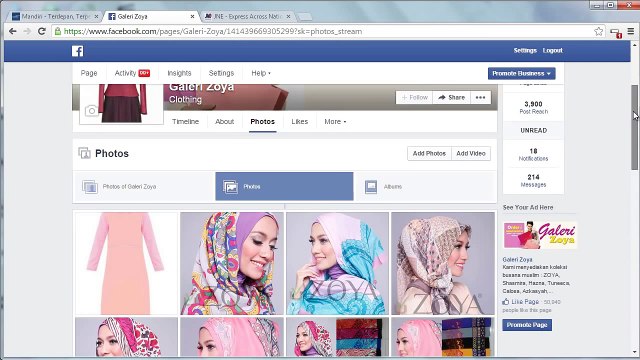Open the colorful patterned hijab photo
This screenshot has width=640, height=360.
232,263
